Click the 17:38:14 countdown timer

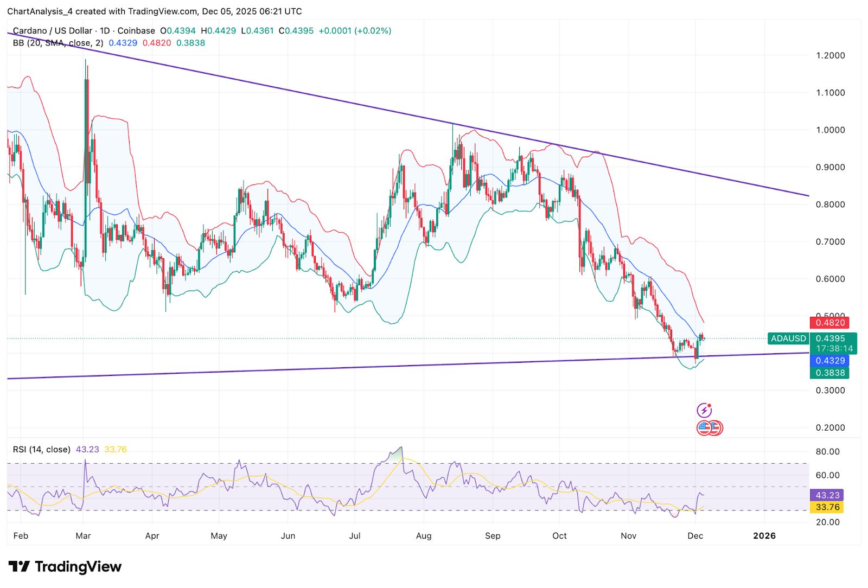pos(834,348)
